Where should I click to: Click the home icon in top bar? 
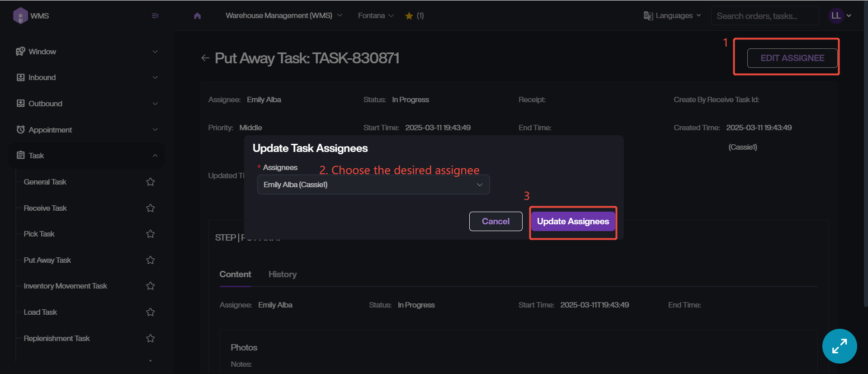pyautogui.click(x=197, y=16)
